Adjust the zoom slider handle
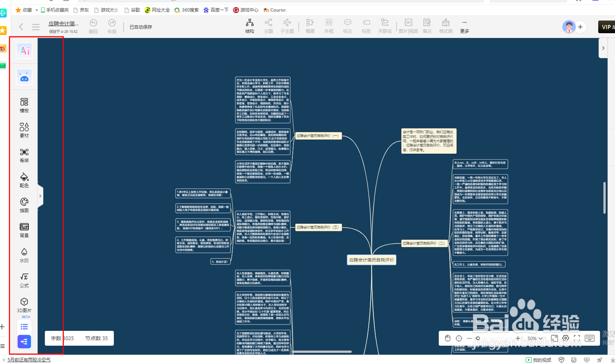Viewport: 615px width, 364px height. (x=477, y=339)
